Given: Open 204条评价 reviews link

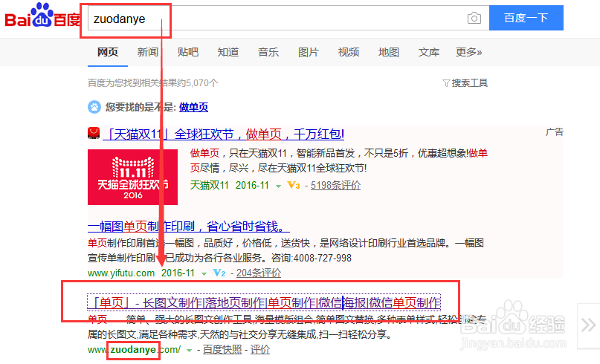Looking at the screenshot, I should pyautogui.click(x=259, y=273).
